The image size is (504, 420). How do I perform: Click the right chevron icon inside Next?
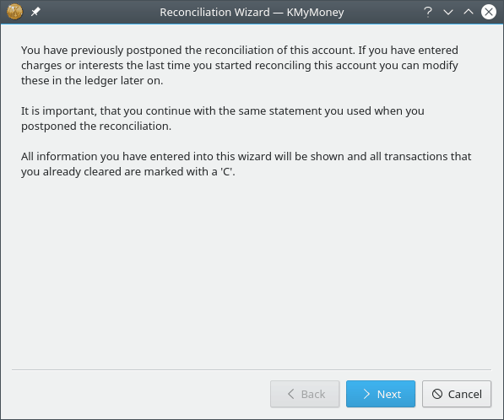click(x=366, y=394)
